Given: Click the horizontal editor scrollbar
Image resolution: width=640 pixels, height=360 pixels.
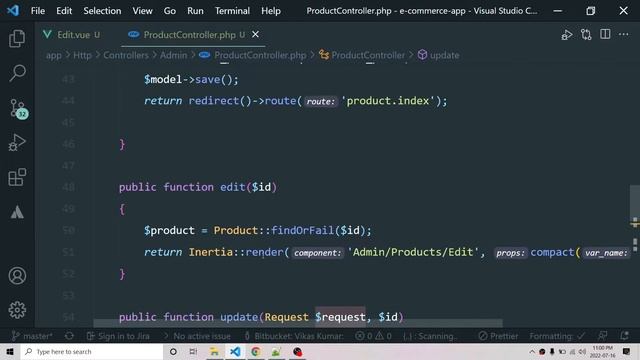Looking at the screenshot, I should pos(298,324).
